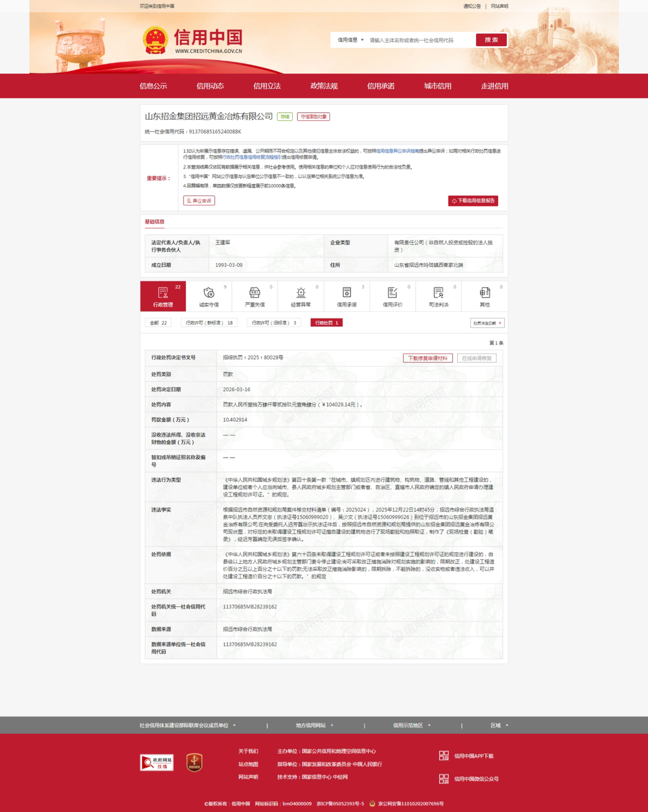Click the 搜索 search button
This screenshot has height=812, width=648.
tap(491, 40)
